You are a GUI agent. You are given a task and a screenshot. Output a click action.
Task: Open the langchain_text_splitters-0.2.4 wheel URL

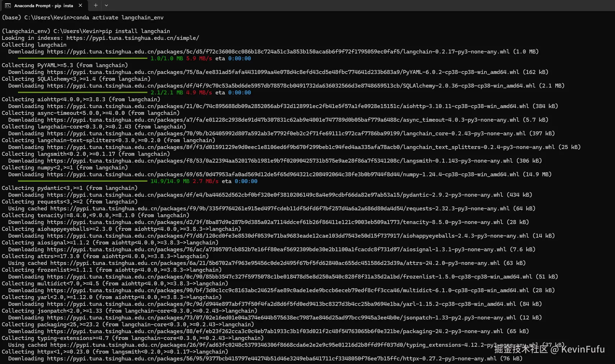(x=301, y=147)
